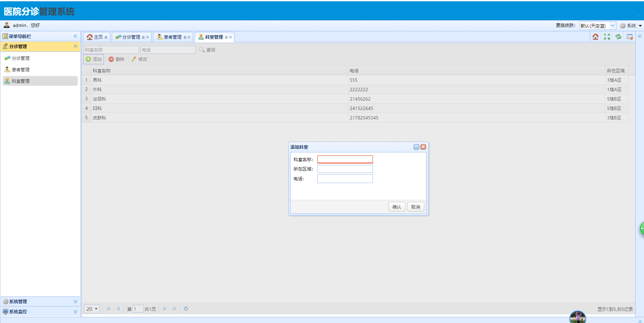Expand the 系统监控 accordion section

tap(75, 312)
